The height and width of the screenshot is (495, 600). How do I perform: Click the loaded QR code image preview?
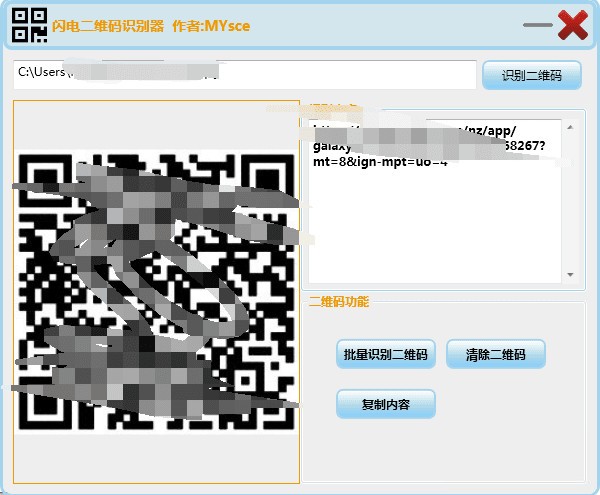[157, 290]
